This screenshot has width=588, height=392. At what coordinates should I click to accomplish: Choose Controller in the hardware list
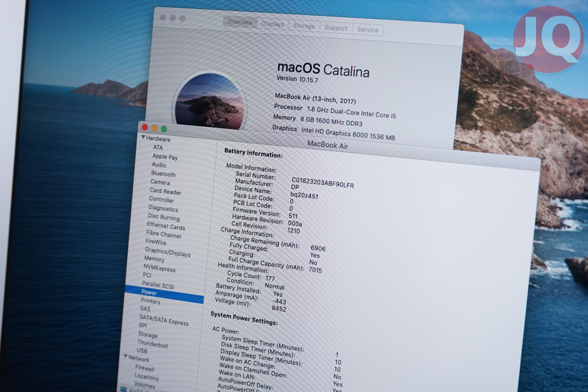161,200
